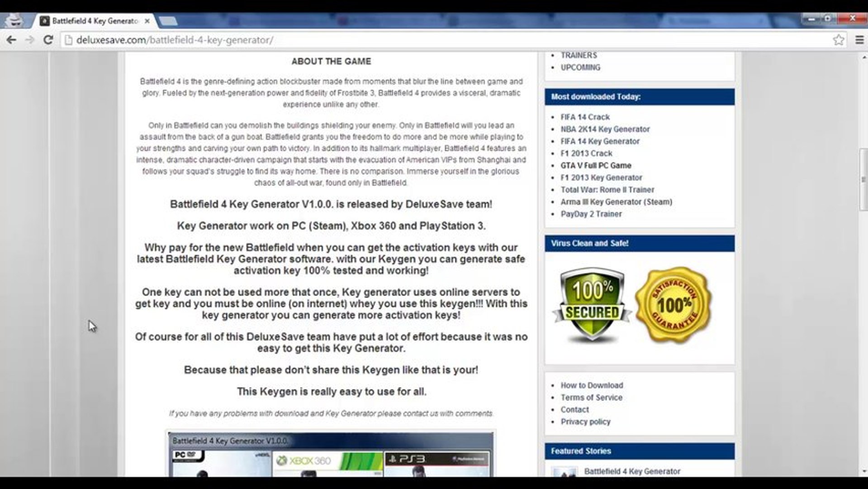The image size is (868, 489).
Task: Open the GTA V Full PC Game link
Action: point(596,166)
